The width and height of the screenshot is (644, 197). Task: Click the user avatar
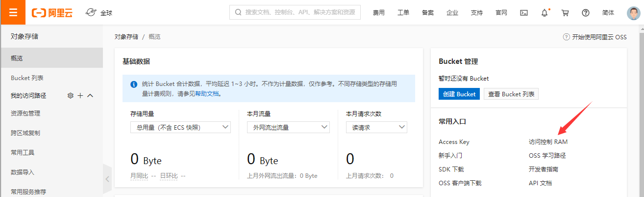[633, 13]
